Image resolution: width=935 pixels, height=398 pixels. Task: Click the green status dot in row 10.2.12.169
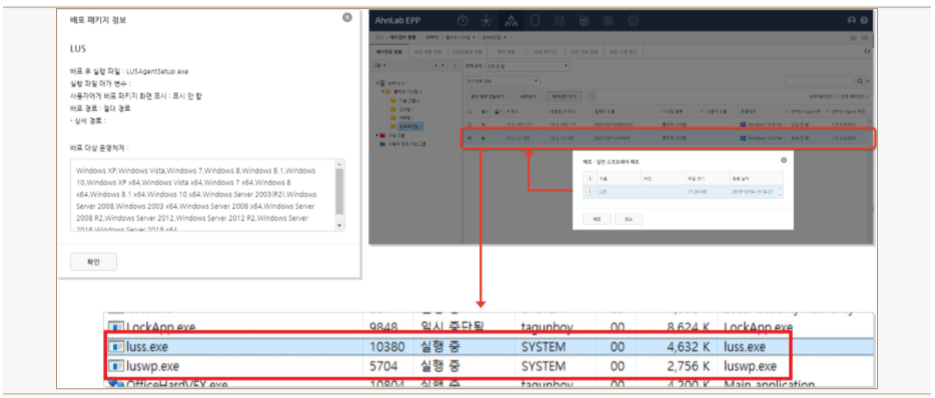coord(483,138)
